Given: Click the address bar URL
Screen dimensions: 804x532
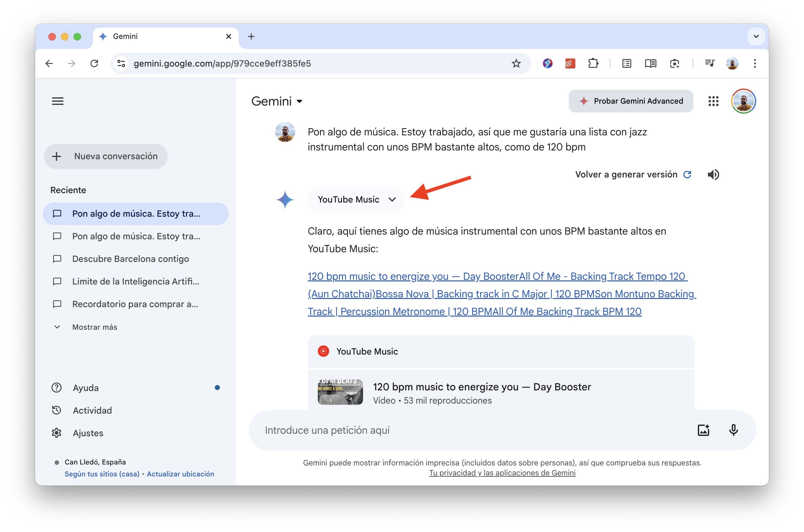Looking at the screenshot, I should point(222,63).
